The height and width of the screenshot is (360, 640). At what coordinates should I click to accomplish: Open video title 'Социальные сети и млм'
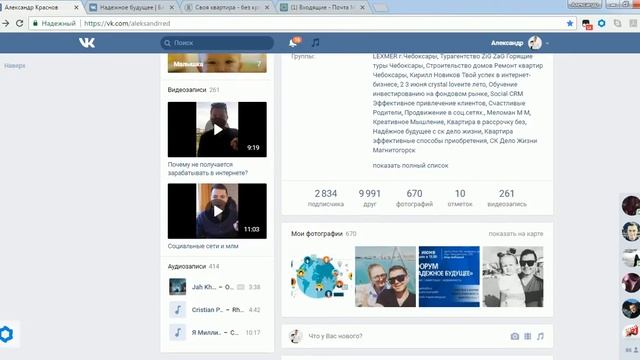point(203,246)
